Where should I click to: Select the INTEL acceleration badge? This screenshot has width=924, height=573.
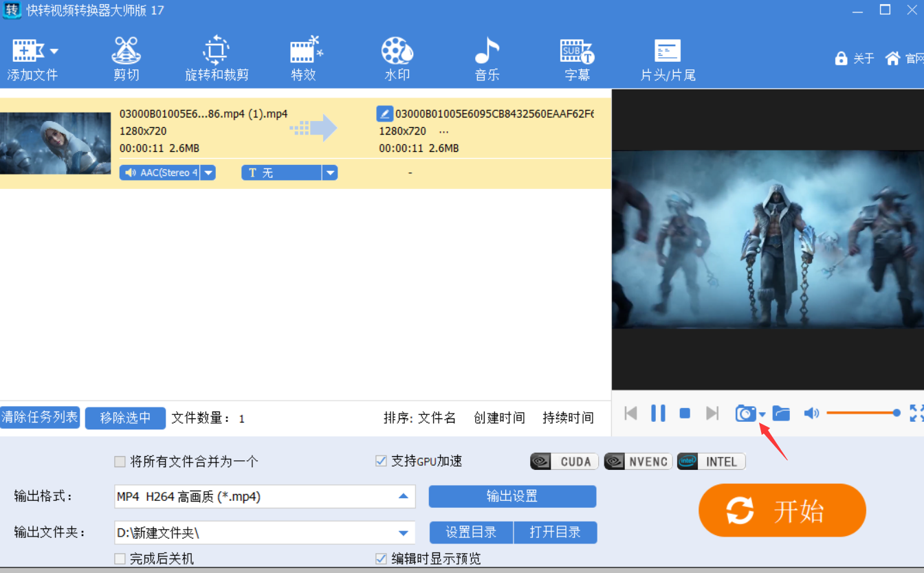[712, 462]
